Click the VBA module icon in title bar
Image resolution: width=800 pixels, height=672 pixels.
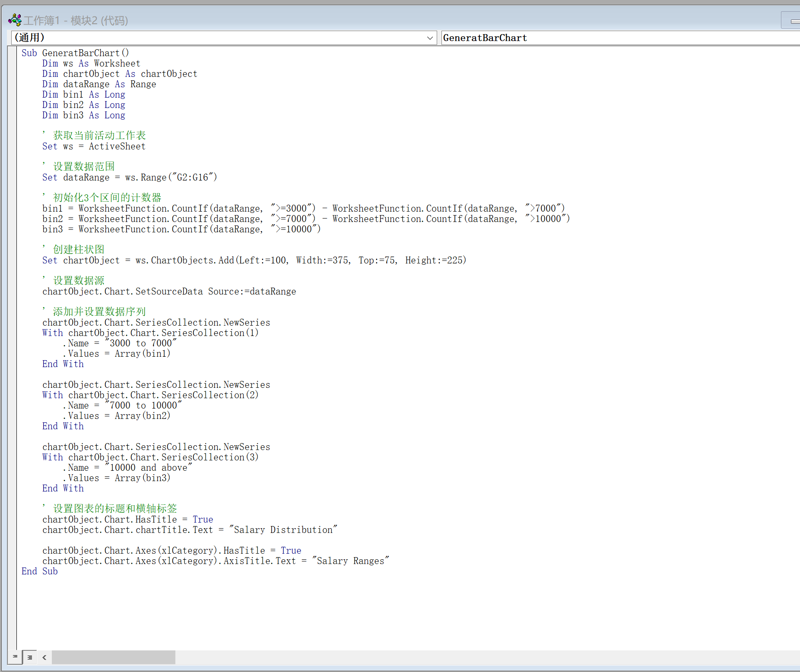[15, 20]
